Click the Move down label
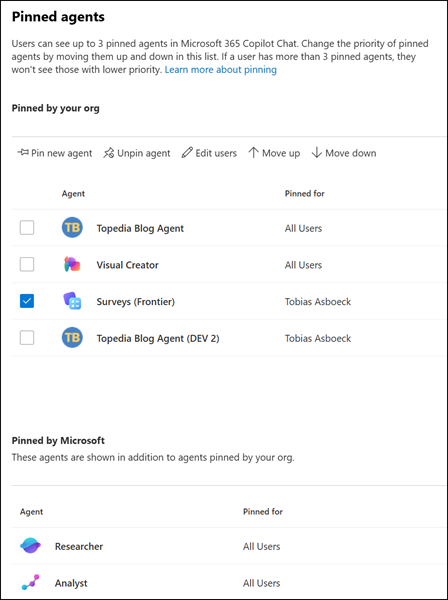Viewport: 448px width, 600px height. point(351,153)
